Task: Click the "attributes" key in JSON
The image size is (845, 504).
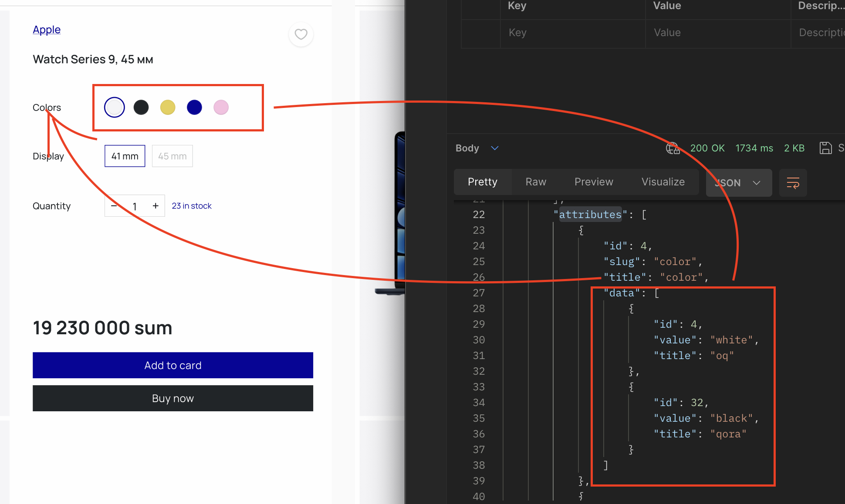Action: tap(590, 215)
